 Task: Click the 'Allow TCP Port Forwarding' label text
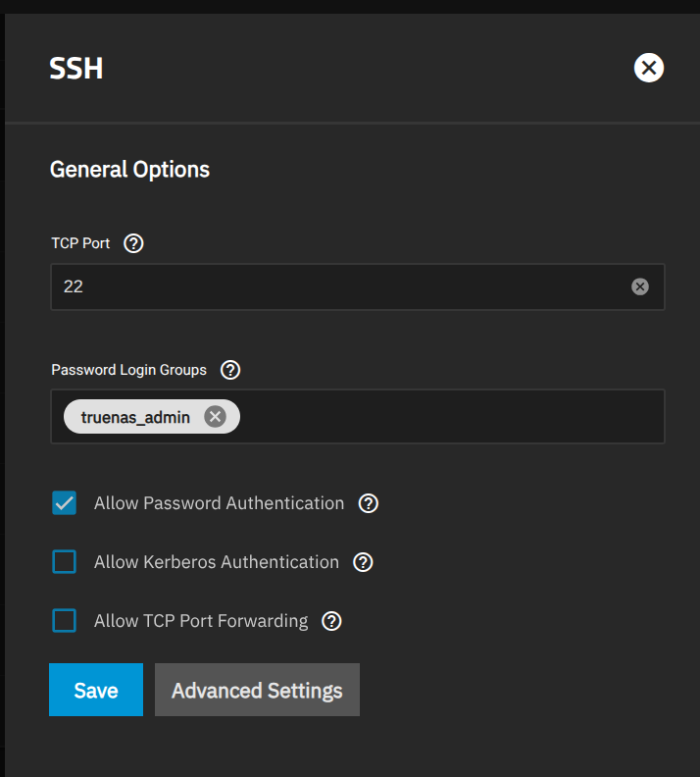click(x=201, y=621)
